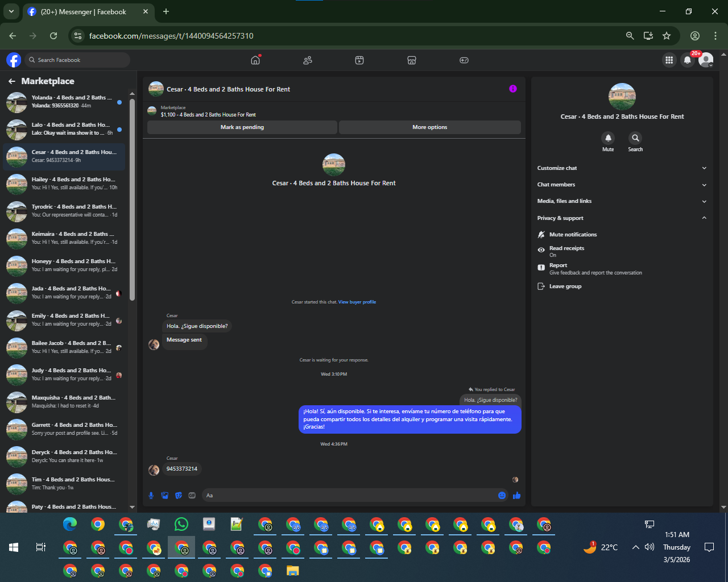This screenshot has height=582, width=728.
Task: Open a new Chrome tab
Action: 166,11
